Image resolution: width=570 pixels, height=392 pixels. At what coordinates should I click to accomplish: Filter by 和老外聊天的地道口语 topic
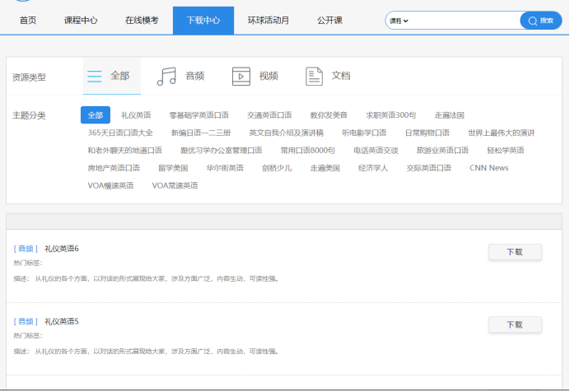point(124,151)
